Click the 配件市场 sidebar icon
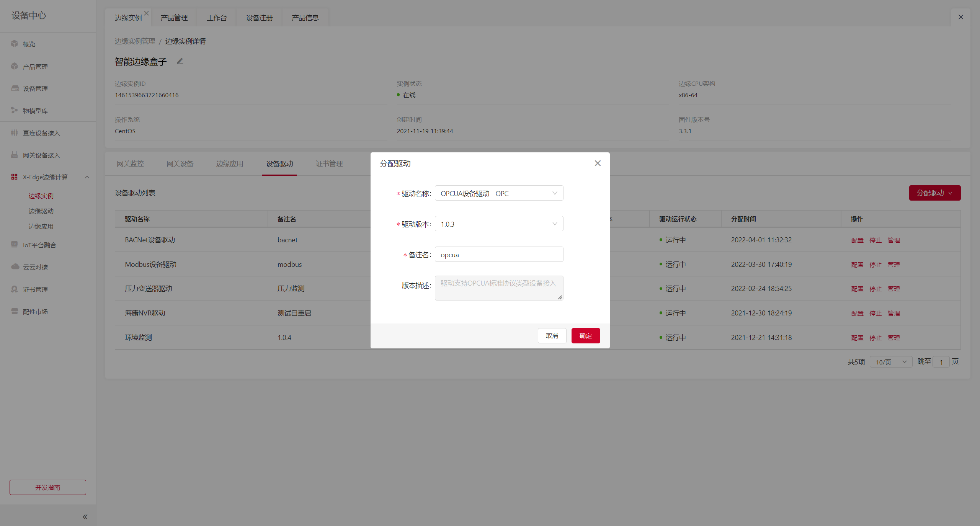Screen dimensions: 980x526 (15, 311)
